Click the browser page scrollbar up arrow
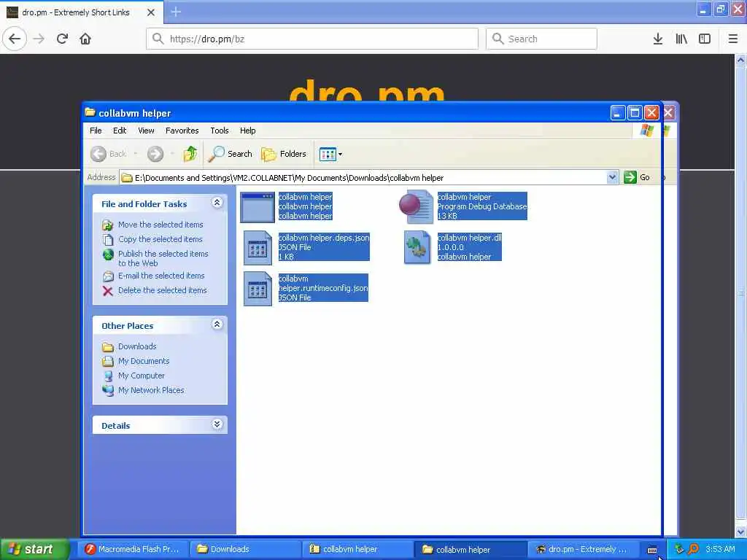The width and height of the screenshot is (747, 560). (x=740, y=60)
